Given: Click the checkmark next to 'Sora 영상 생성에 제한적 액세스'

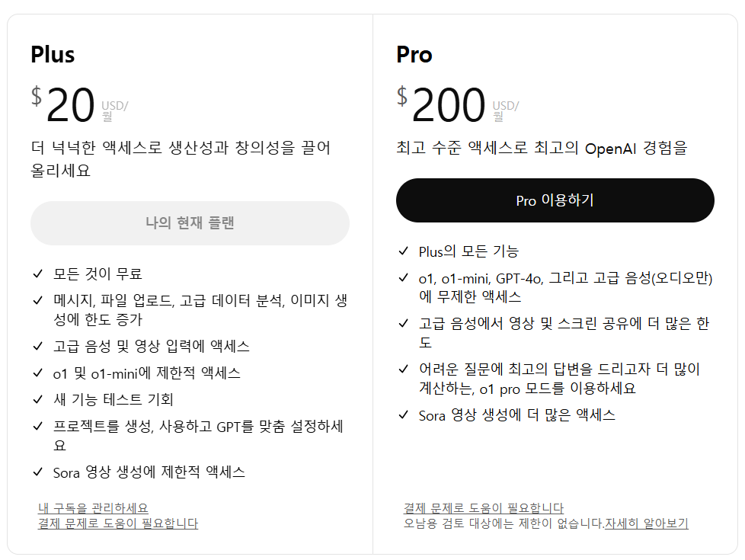Looking at the screenshot, I should (x=37, y=472).
